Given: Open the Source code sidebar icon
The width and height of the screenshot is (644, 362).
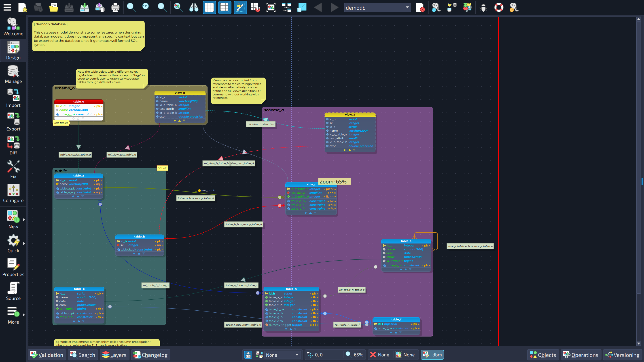Looking at the screenshot, I should pyautogui.click(x=13, y=291).
